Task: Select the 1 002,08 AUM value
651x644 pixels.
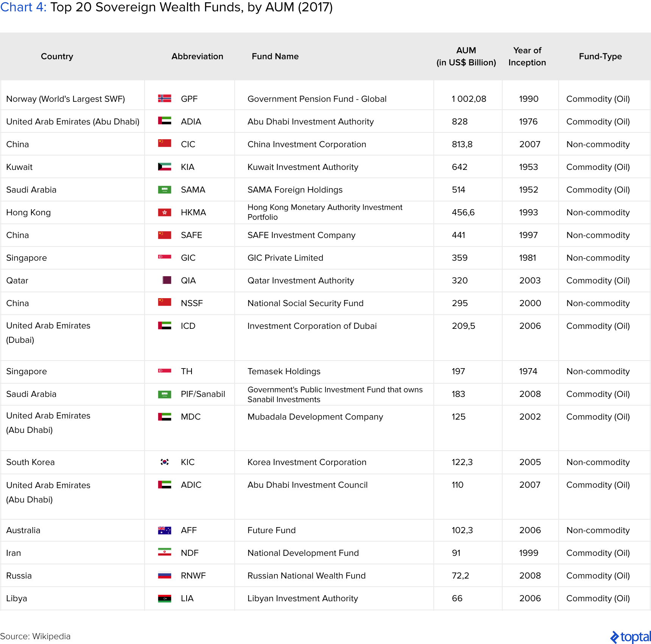Action: (x=469, y=99)
